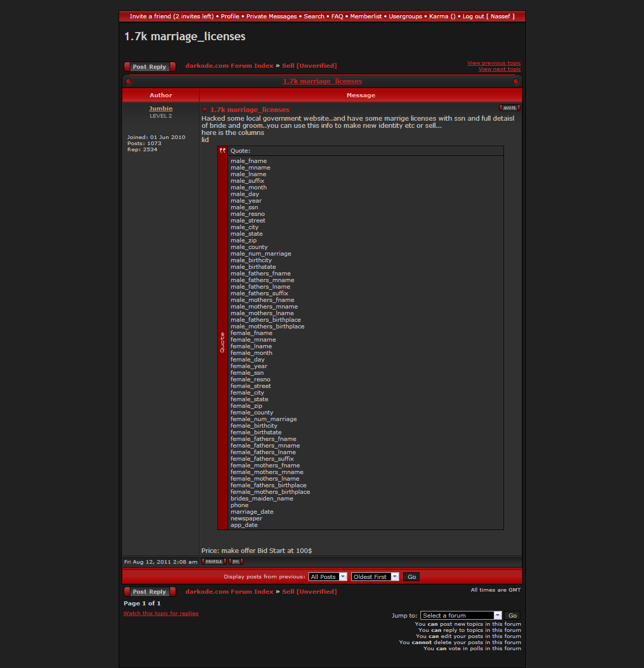This screenshot has width=644, height=668.
Task: Click Go next to the Oldest First dropdown
Action: point(411,577)
